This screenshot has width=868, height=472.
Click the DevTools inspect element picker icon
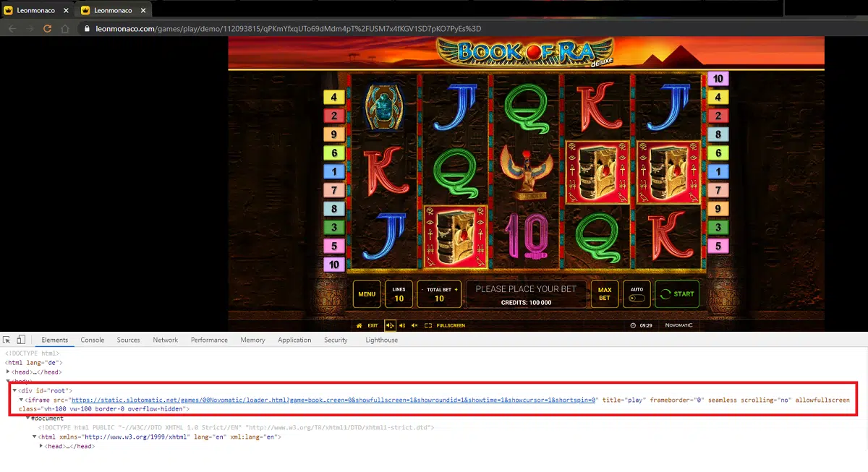7,340
